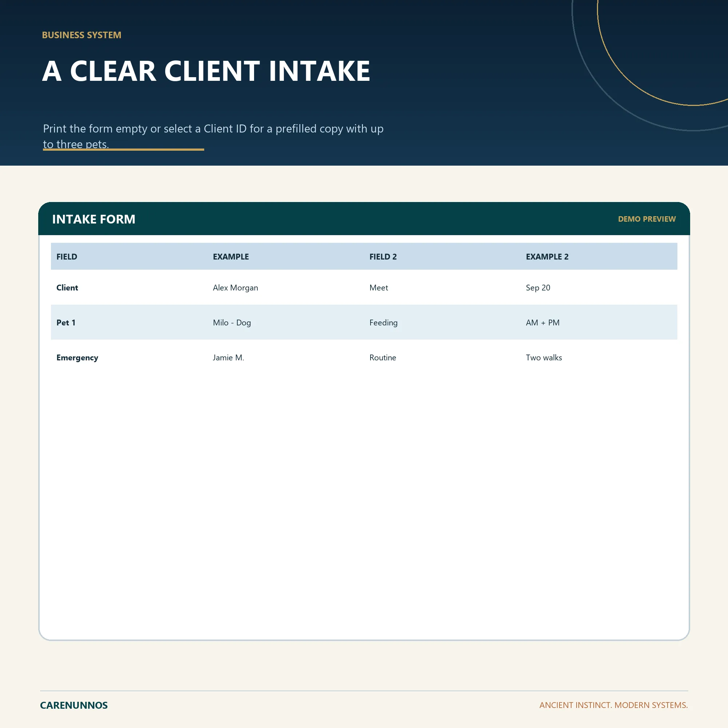Screen dimensions: 728x728
Task: Click the Milo - Dog cell
Action: click(232, 323)
